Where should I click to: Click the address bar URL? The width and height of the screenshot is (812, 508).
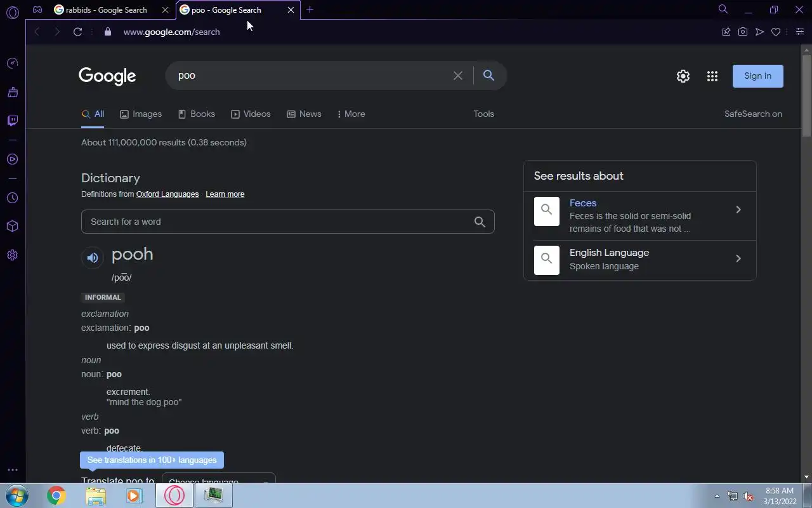pos(172,32)
